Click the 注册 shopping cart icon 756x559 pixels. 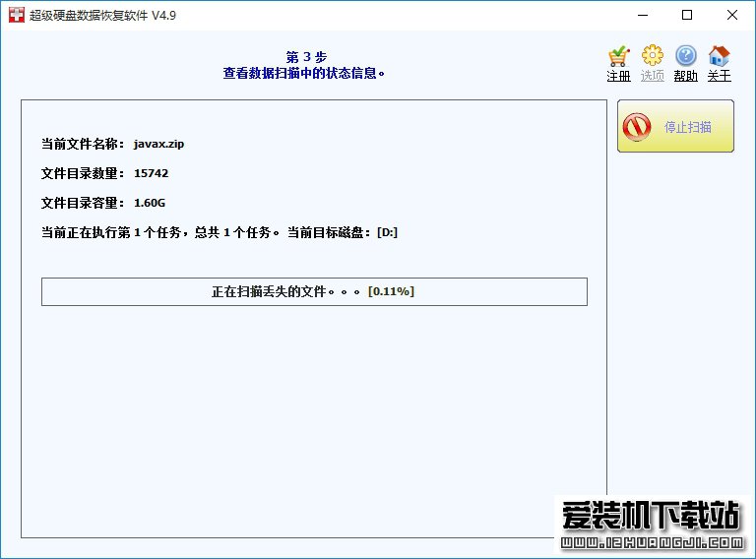pyautogui.click(x=618, y=56)
